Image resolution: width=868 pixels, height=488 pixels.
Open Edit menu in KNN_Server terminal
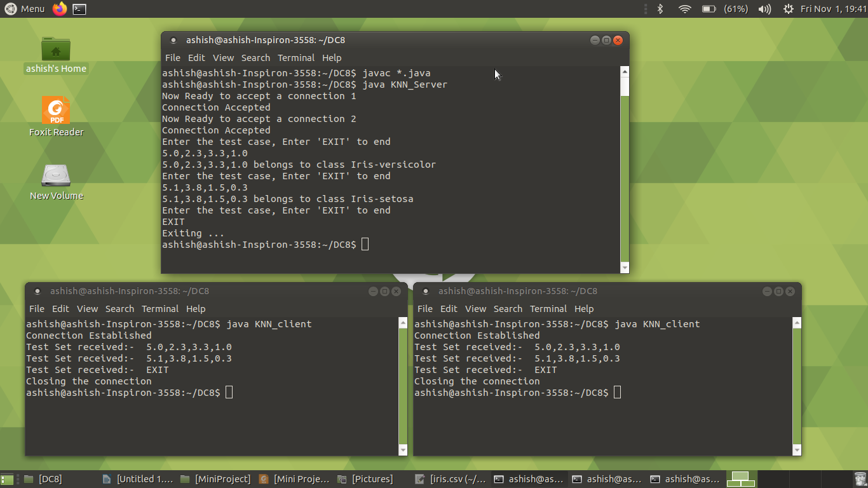point(196,58)
